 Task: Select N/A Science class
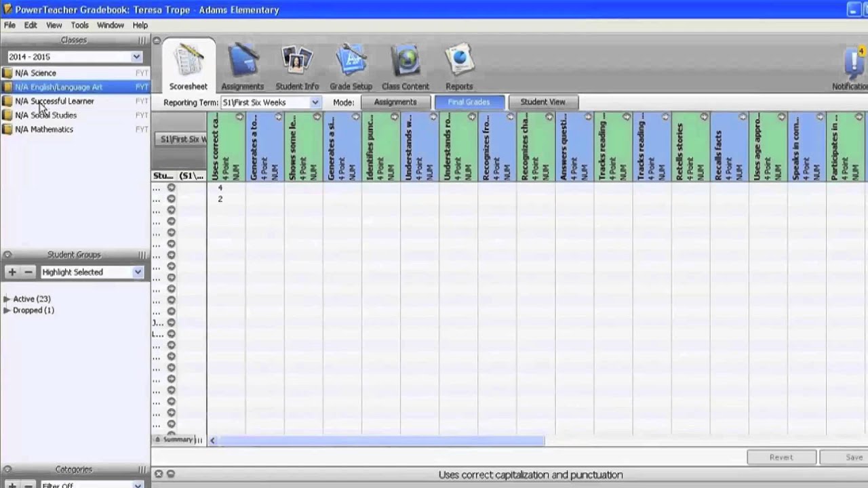(x=75, y=73)
